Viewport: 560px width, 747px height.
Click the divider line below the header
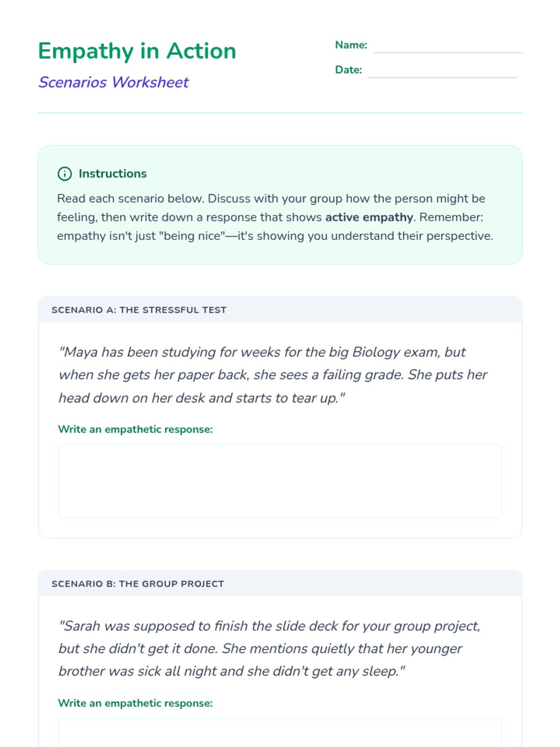point(280,113)
